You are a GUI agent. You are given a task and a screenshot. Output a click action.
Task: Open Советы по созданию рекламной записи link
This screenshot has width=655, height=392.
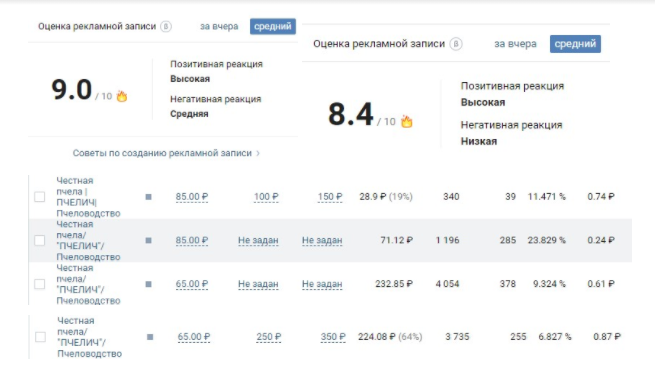[162, 153]
